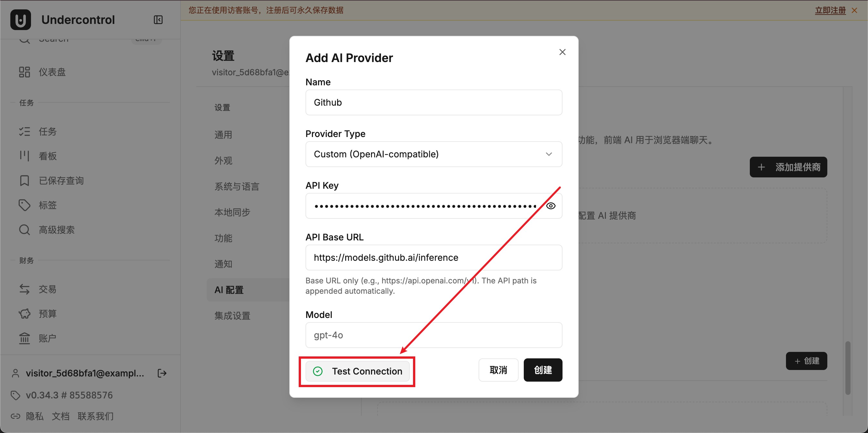
Task: Click the 交易 arrows icon
Action: coord(24,289)
